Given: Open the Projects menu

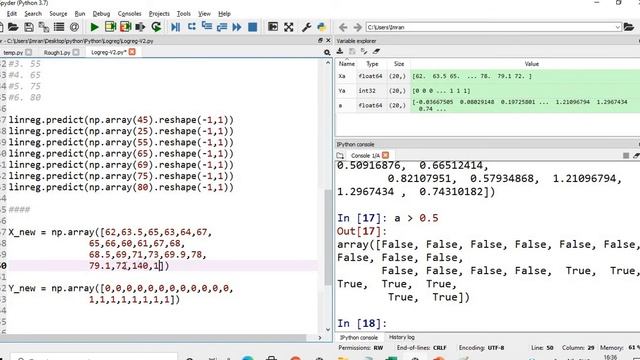Looking at the screenshot, I should [159, 13].
